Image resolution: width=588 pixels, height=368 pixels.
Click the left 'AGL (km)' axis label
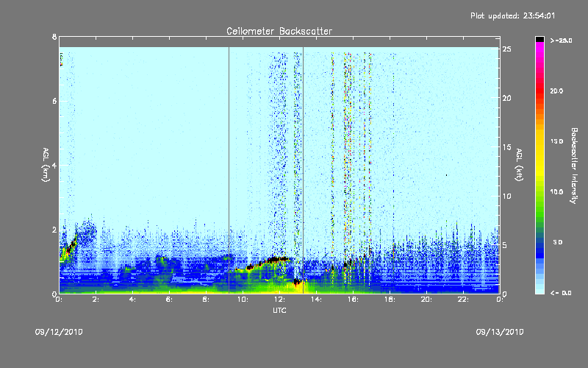coord(46,165)
